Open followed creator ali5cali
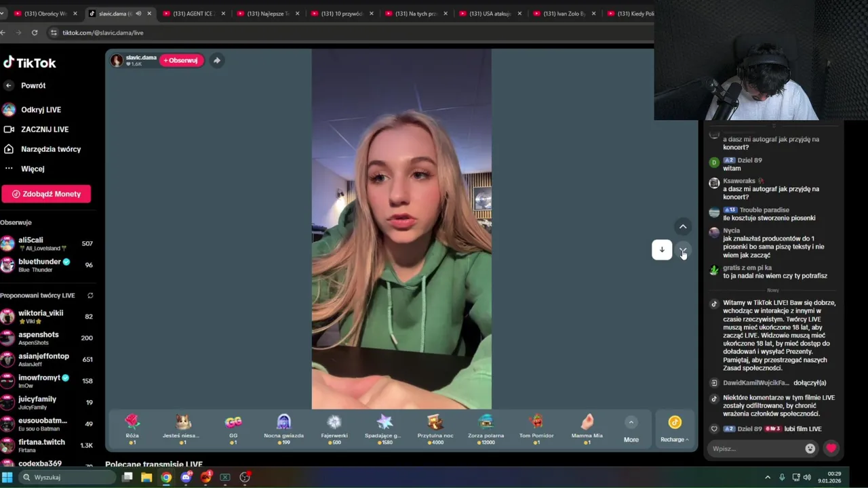868x488 pixels. (x=47, y=243)
